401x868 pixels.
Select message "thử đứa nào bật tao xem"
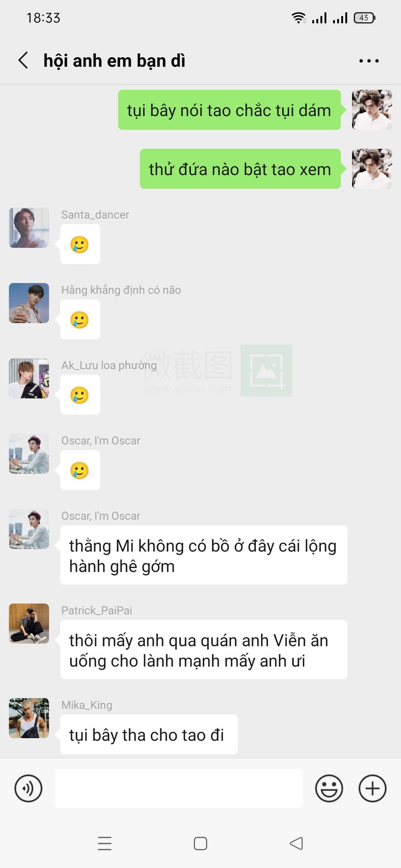tap(240, 169)
